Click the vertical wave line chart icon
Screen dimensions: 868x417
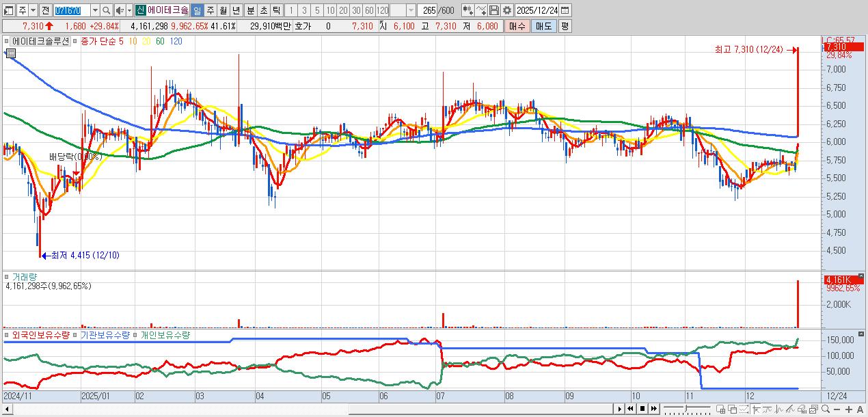779,409
